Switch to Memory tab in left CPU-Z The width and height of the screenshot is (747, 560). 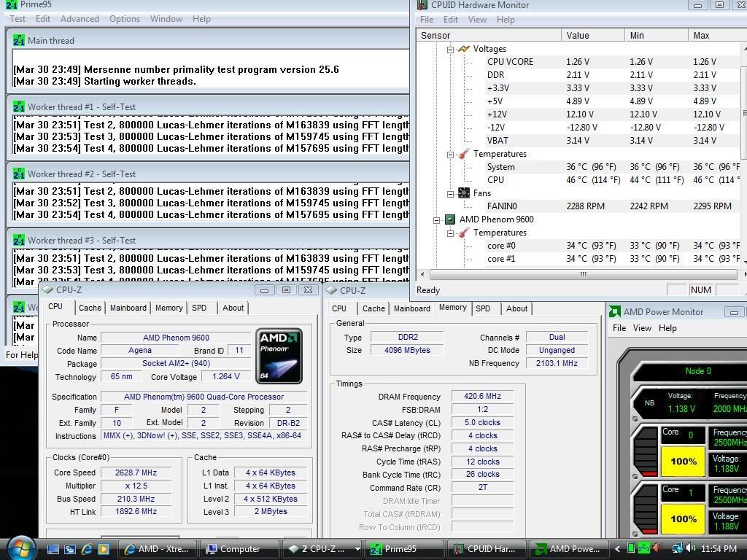(169, 308)
